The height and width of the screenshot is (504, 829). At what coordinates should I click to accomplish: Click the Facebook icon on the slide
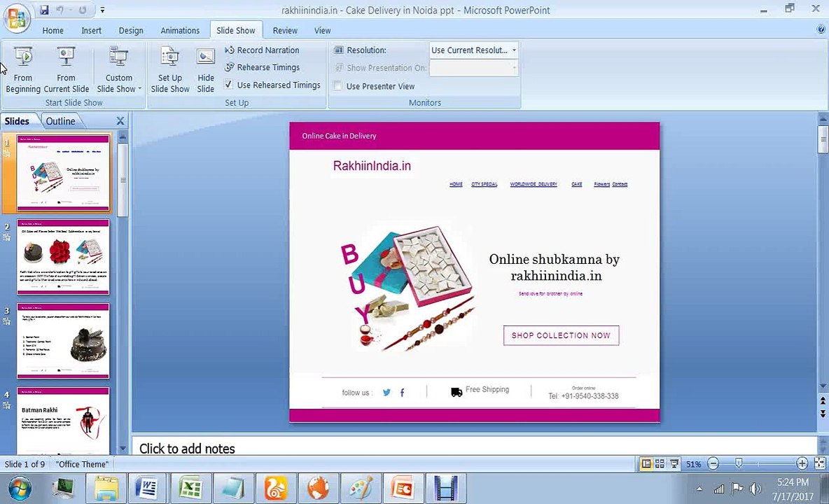(x=403, y=393)
